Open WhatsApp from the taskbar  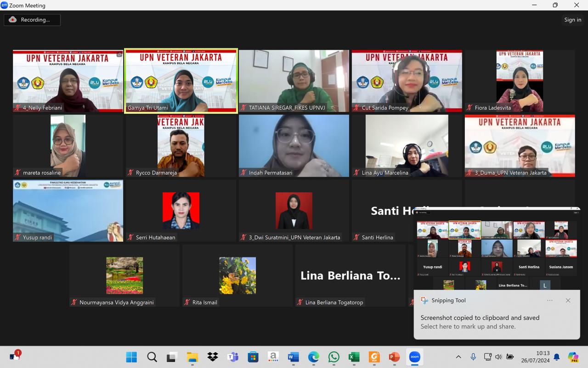tap(334, 357)
